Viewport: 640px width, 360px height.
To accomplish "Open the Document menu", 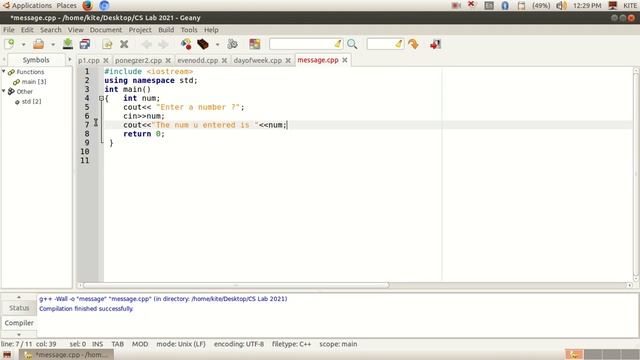I will click(x=106, y=30).
